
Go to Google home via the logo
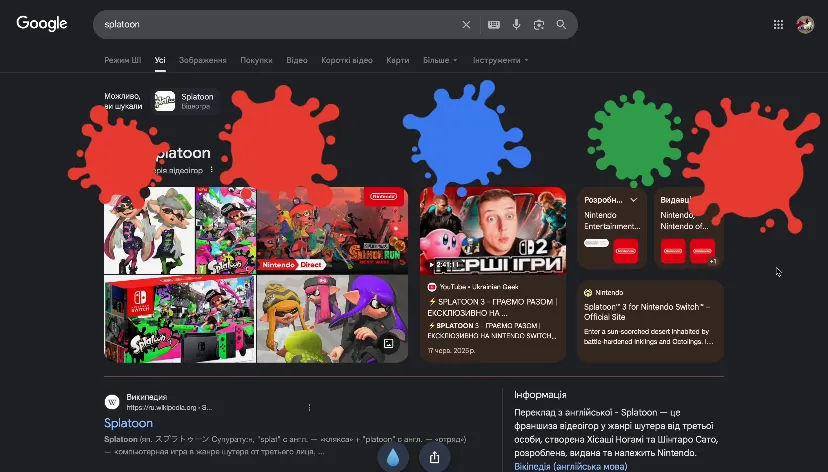tap(42, 24)
